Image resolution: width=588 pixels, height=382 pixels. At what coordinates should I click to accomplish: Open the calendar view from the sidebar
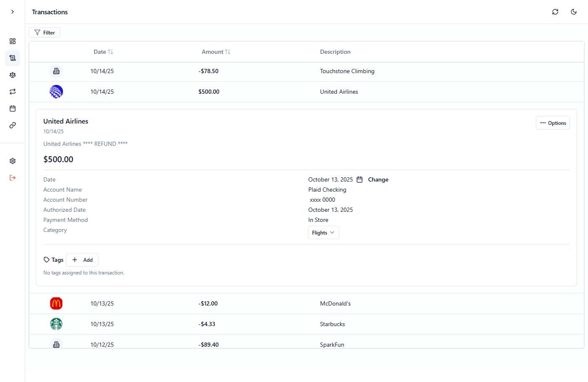pyautogui.click(x=13, y=108)
